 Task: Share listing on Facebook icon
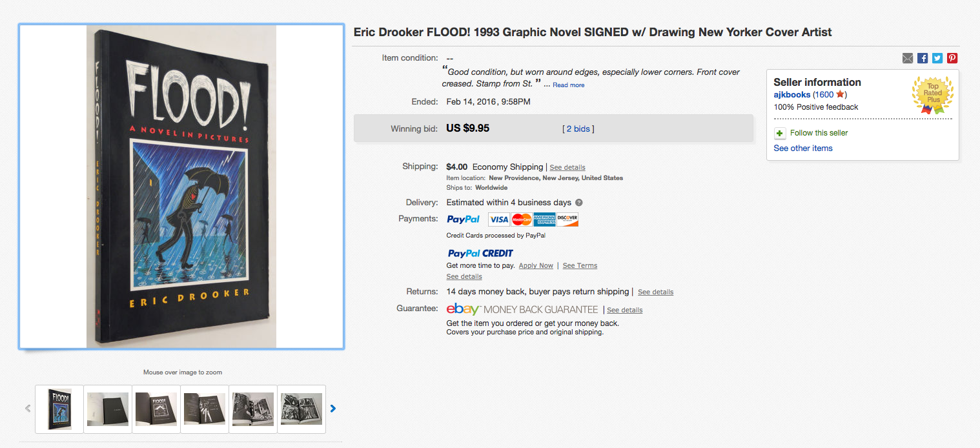tap(923, 58)
